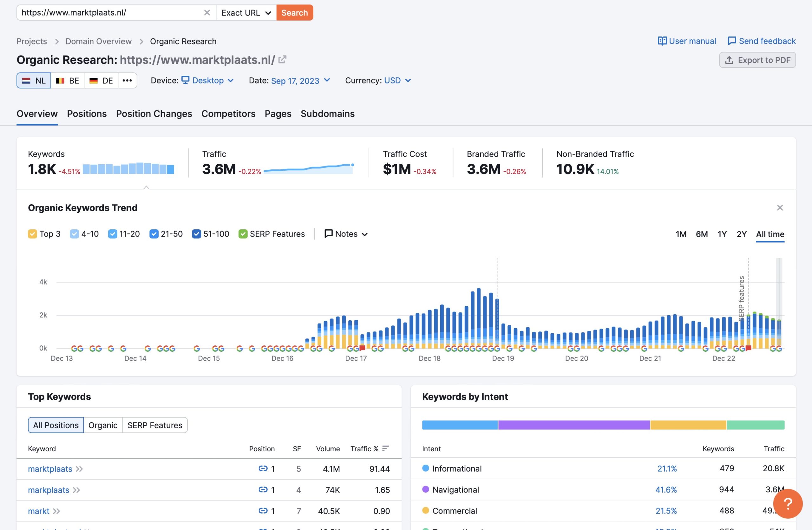This screenshot has height=530, width=812.
Task: Switch to the Pages tab
Action: (278, 114)
